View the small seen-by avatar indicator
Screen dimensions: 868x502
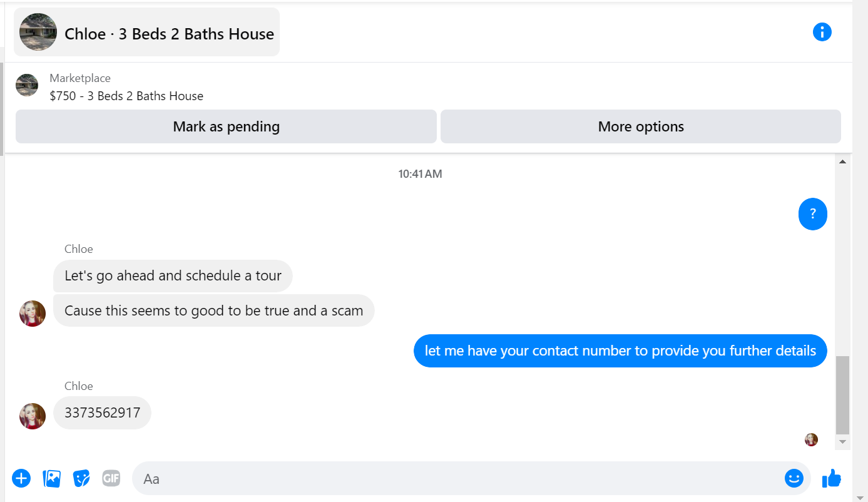click(811, 439)
